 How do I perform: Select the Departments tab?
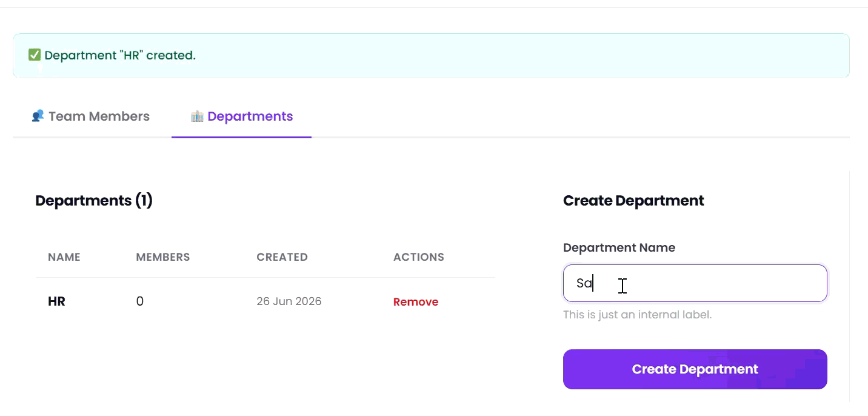click(x=242, y=116)
